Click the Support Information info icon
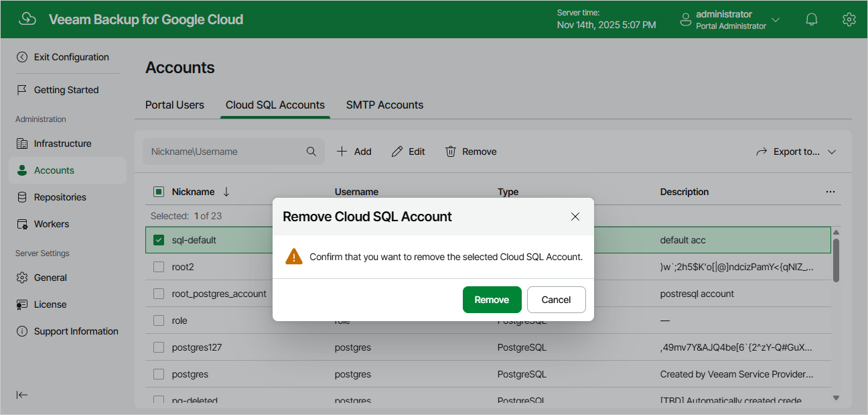 pos(22,331)
